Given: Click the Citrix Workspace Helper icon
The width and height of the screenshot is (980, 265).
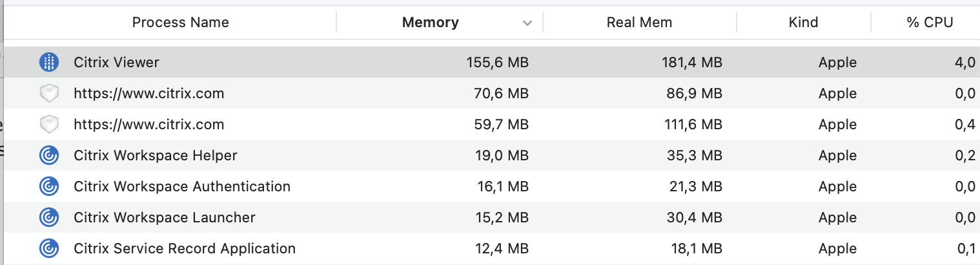Looking at the screenshot, I should tap(49, 156).
